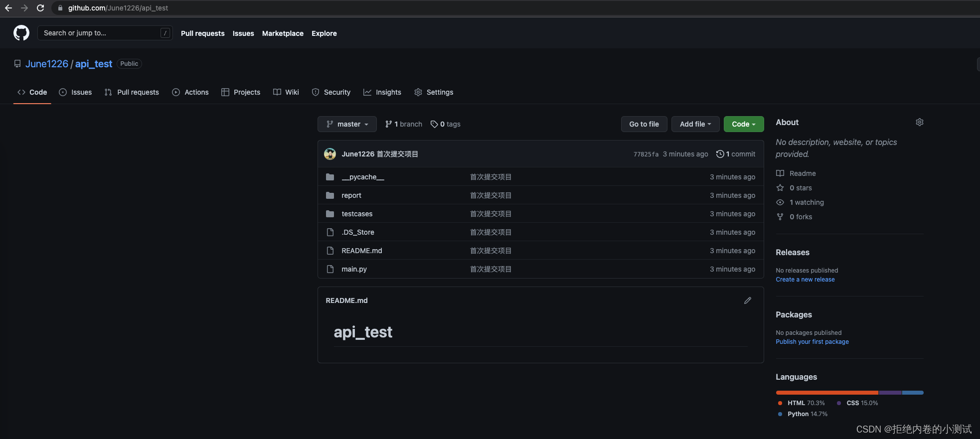This screenshot has height=439, width=980.
Task: Click the .DS_Store file icon
Action: tap(330, 232)
